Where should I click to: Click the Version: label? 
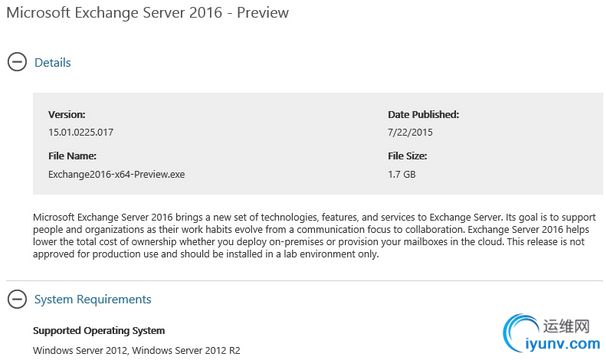click(x=67, y=114)
